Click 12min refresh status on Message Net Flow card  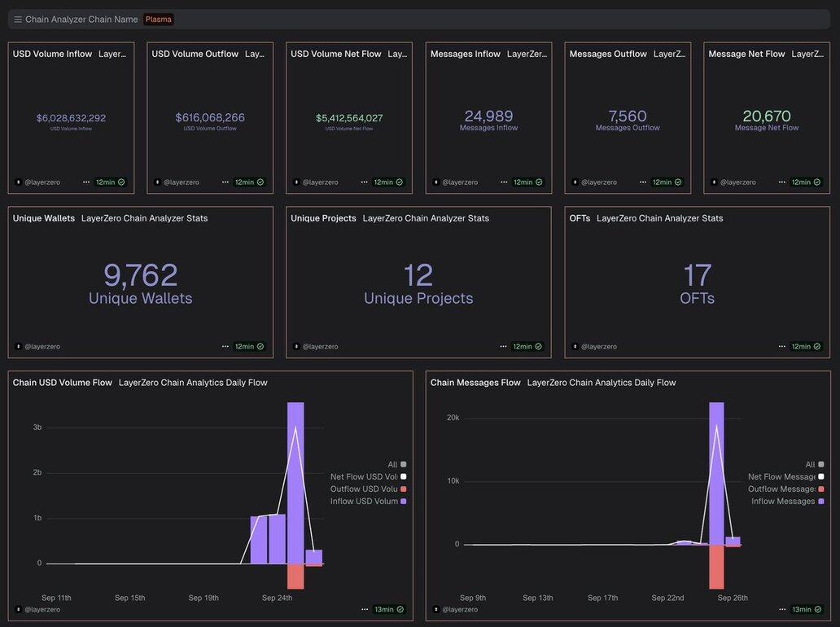[806, 182]
